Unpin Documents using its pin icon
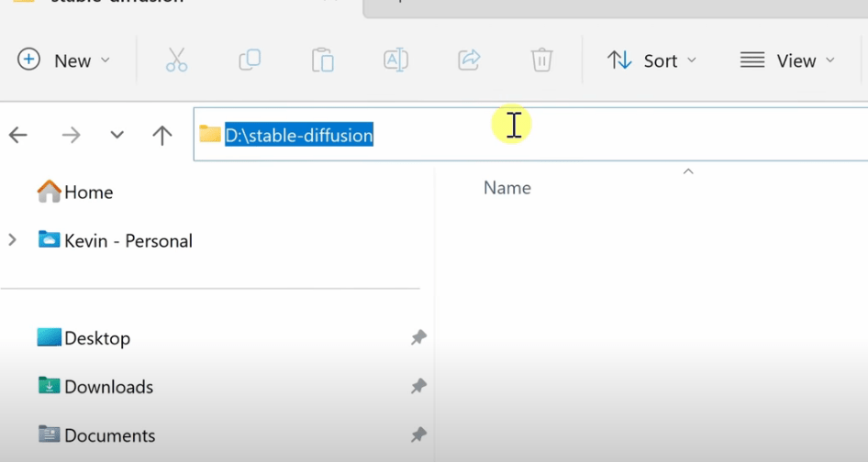 point(418,434)
